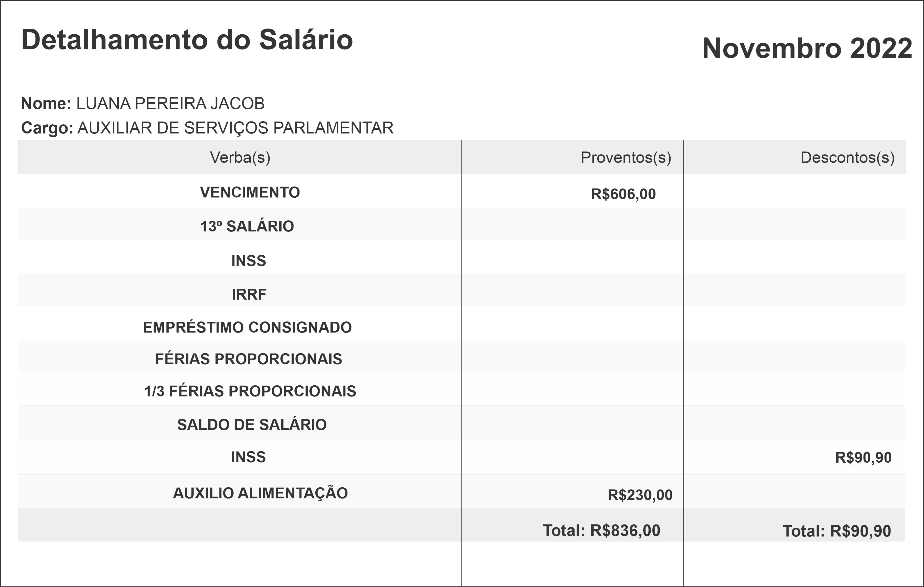The width and height of the screenshot is (924, 587).
Task: Select the Cargo line AUXILIAR DE SERVIÇOS PARLAMENTAR
Action: (235, 128)
